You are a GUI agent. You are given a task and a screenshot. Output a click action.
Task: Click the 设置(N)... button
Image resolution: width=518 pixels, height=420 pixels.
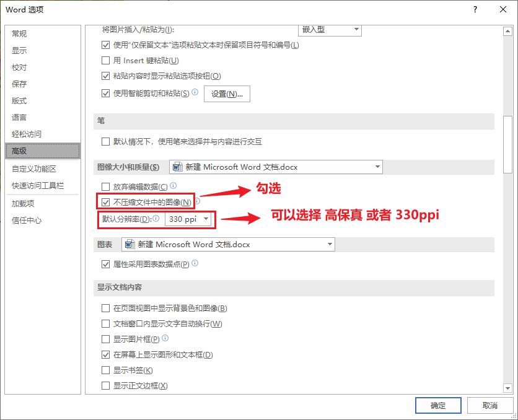(x=227, y=94)
